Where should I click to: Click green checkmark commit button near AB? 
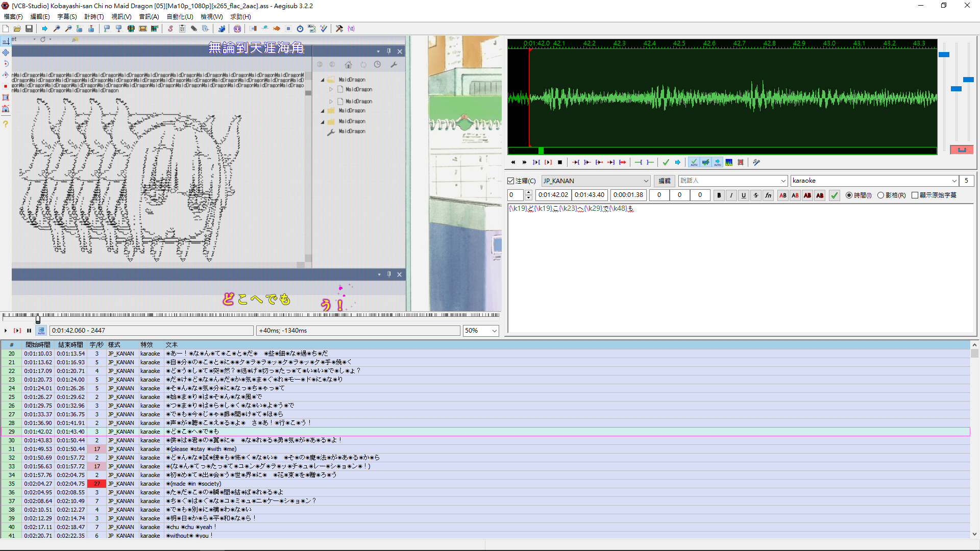pyautogui.click(x=835, y=195)
